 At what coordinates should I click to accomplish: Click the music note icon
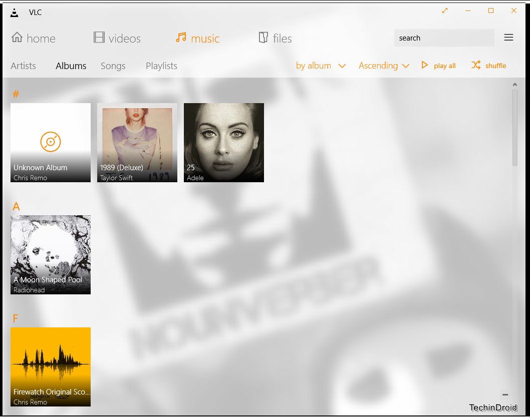[181, 37]
